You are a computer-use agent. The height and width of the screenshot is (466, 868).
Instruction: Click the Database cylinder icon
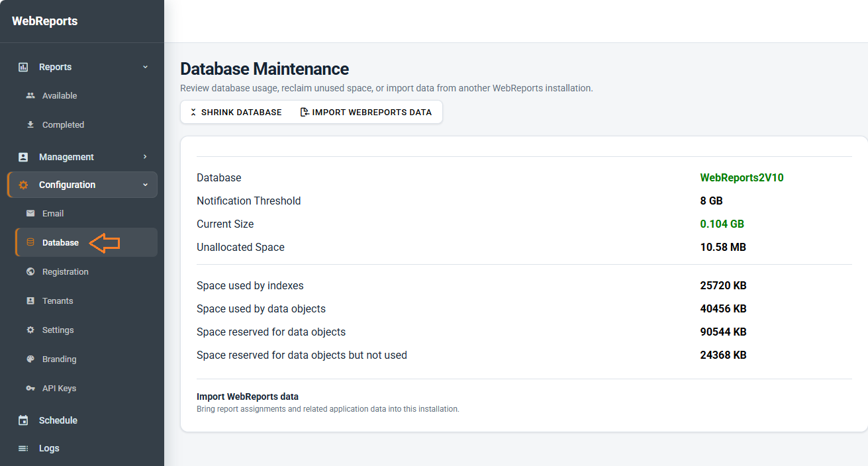pyautogui.click(x=30, y=242)
